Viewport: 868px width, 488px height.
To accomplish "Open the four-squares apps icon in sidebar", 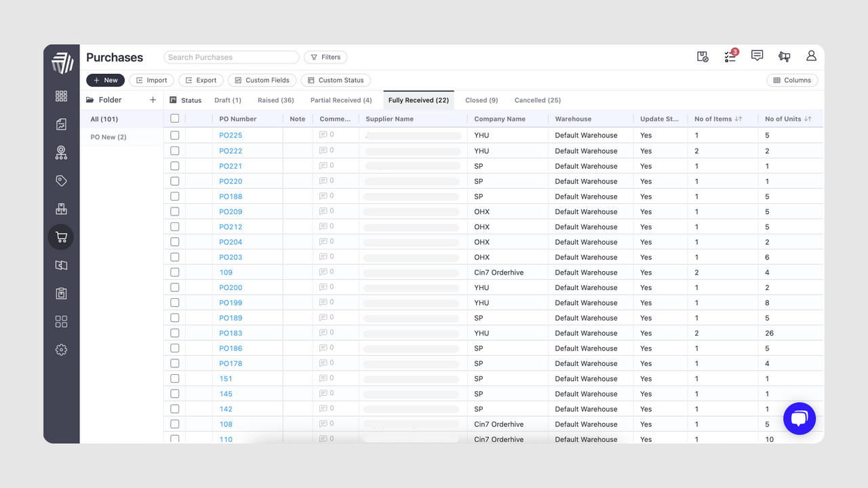I will click(x=61, y=321).
